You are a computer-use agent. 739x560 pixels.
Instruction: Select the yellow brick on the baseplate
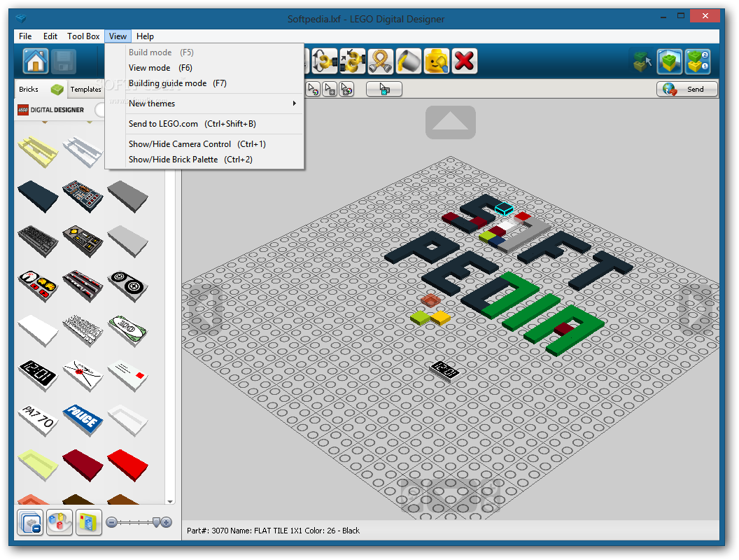pos(441,318)
